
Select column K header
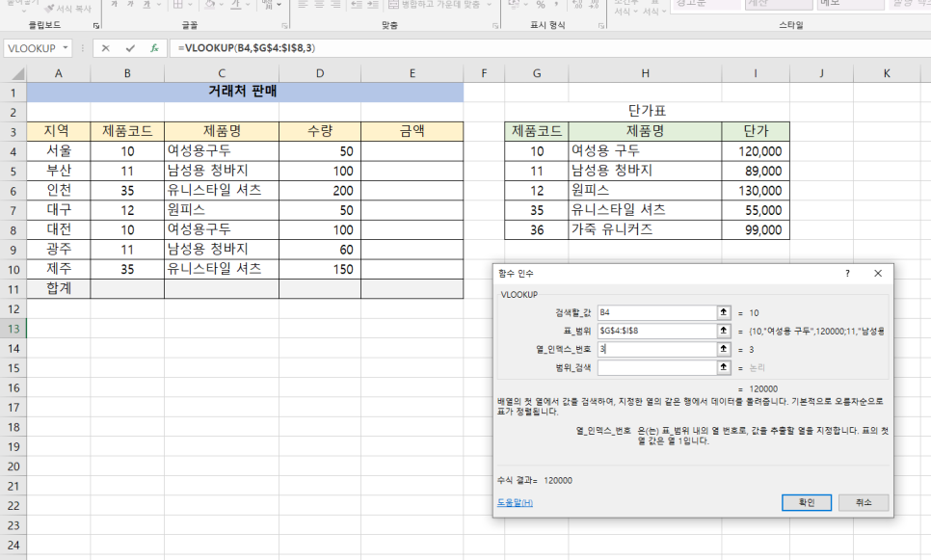point(887,73)
